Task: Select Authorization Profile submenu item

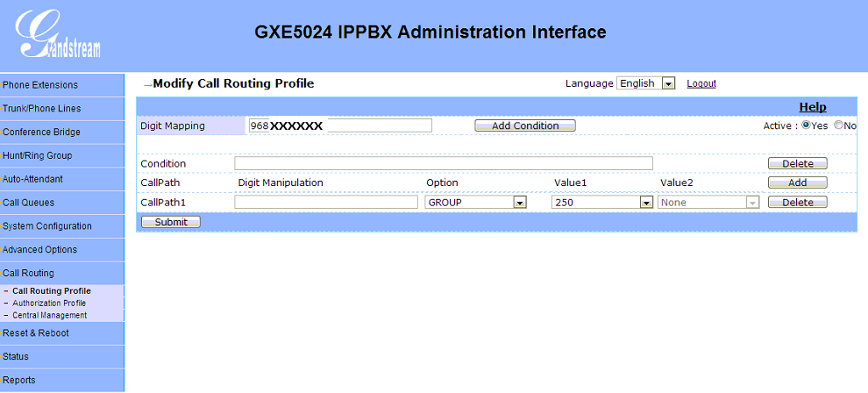Action: [49, 304]
